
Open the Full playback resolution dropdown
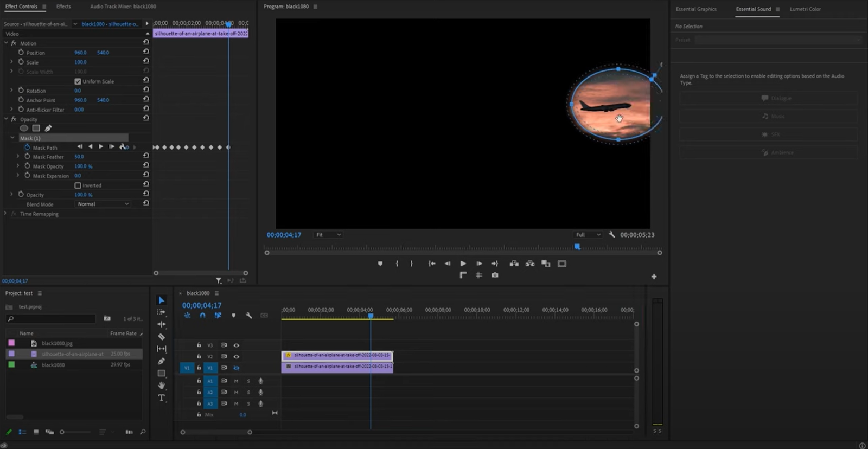[588, 235]
